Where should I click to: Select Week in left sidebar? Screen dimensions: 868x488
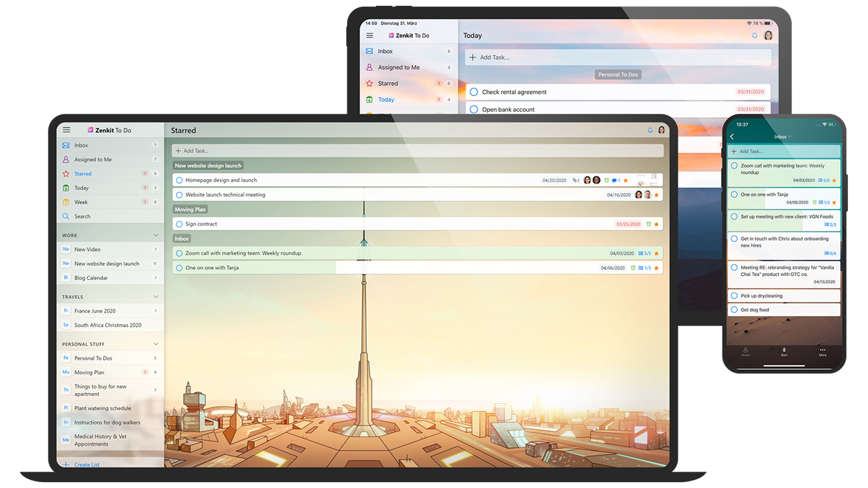pyautogui.click(x=81, y=202)
